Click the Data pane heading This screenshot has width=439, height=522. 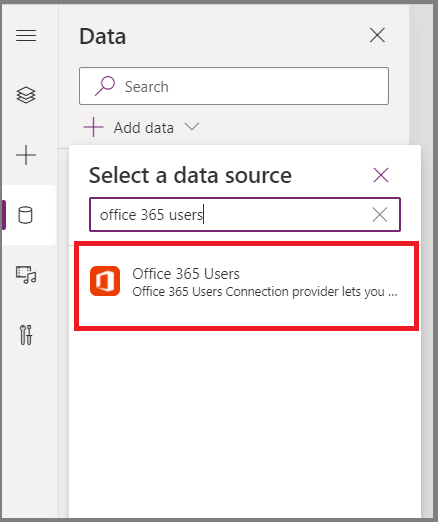pyautogui.click(x=103, y=36)
